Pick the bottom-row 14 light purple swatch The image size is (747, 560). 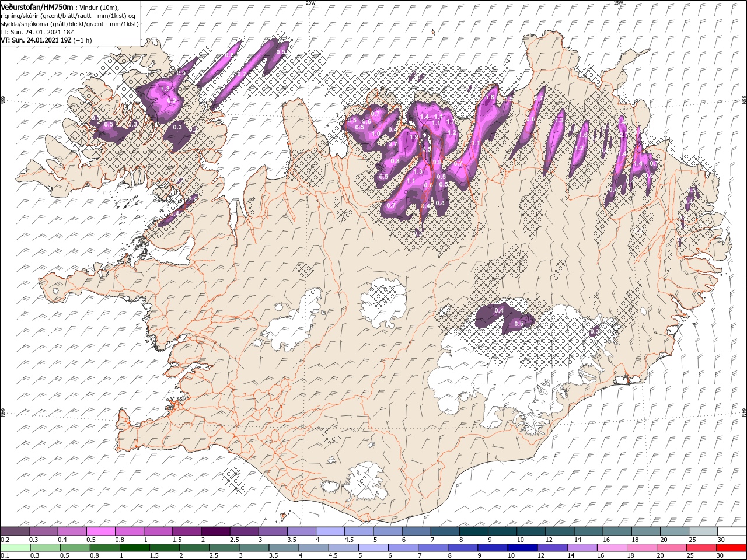point(582,548)
